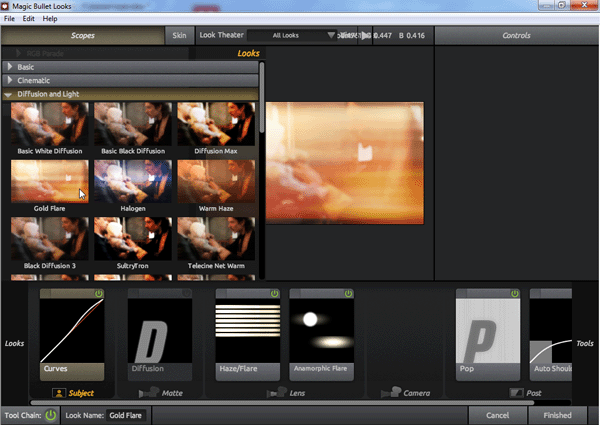600x425 pixels.
Task: Click the Look Theater play button
Action: pos(365,35)
